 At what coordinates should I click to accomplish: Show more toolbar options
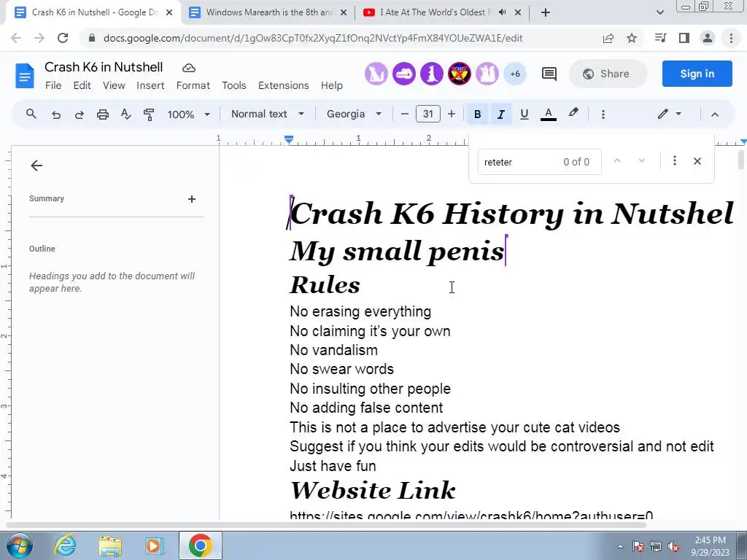click(x=603, y=114)
